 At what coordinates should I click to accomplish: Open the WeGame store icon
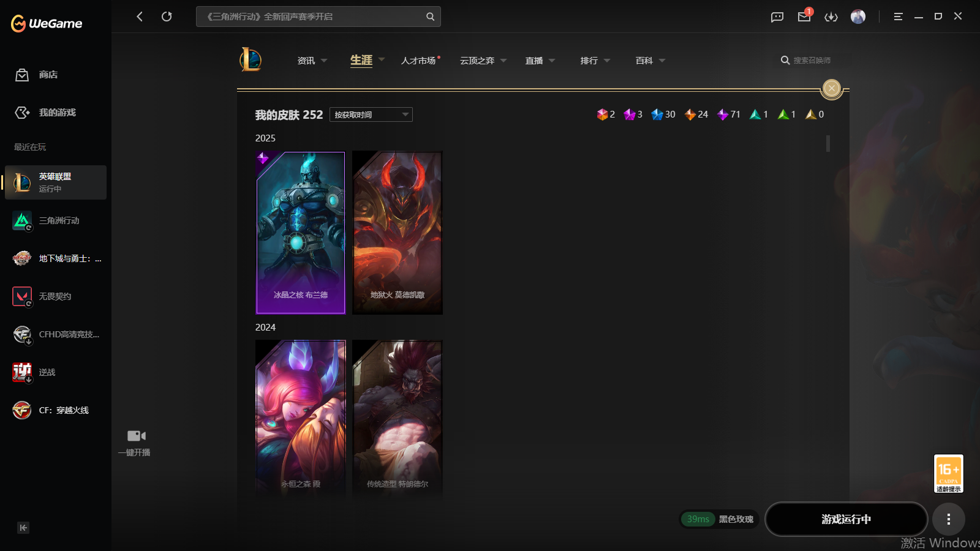click(x=22, y=75)
